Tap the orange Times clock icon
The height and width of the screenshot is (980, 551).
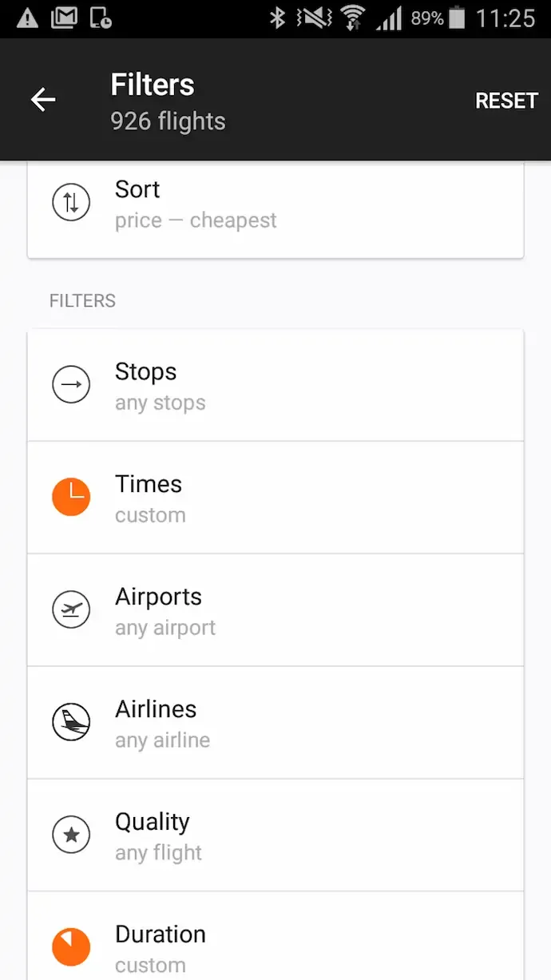[x=71, y=498]
